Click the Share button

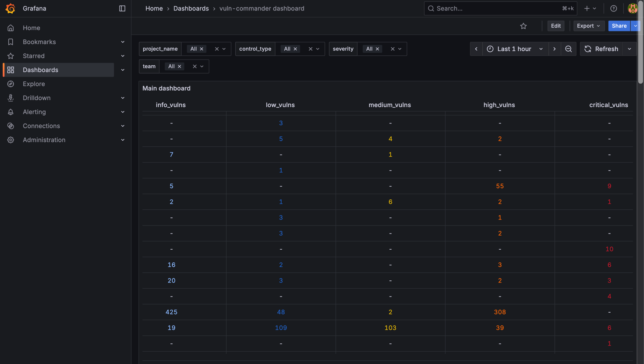click(619, 26)
